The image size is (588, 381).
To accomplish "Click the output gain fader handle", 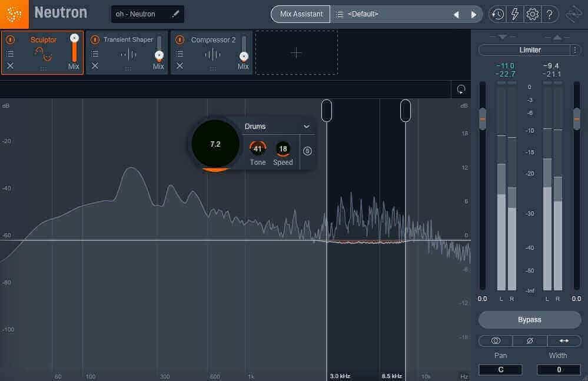I will pyautogui.click(x=577, y=119).
